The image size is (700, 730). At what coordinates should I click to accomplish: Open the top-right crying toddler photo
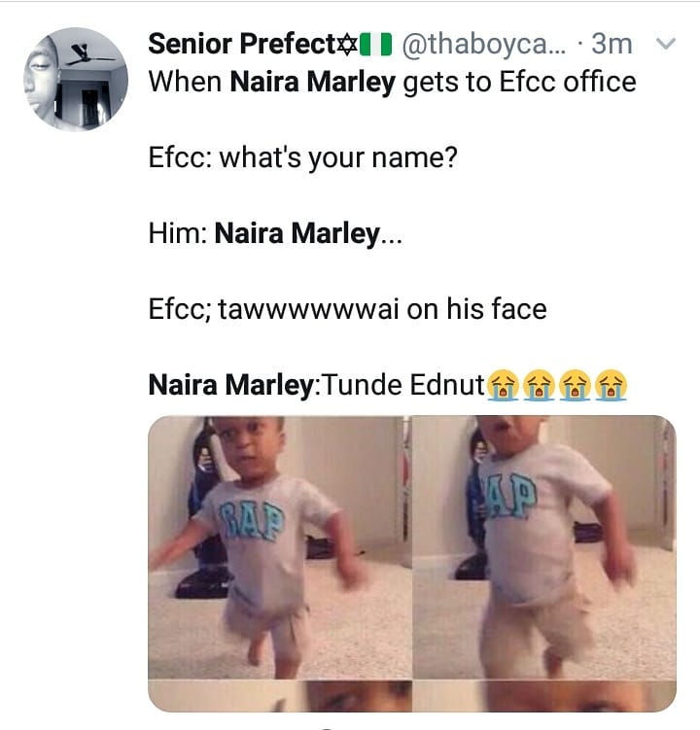[x=543, y=545]
